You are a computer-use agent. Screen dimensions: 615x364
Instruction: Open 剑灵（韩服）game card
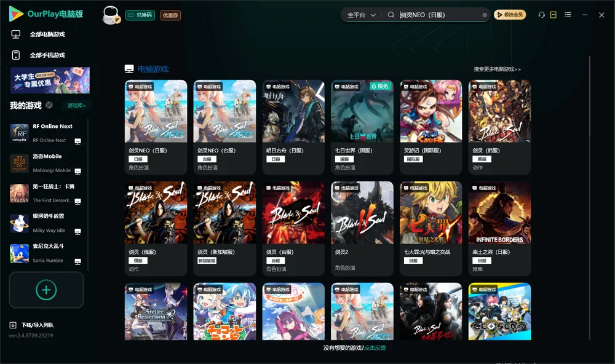tap(499, 127)
